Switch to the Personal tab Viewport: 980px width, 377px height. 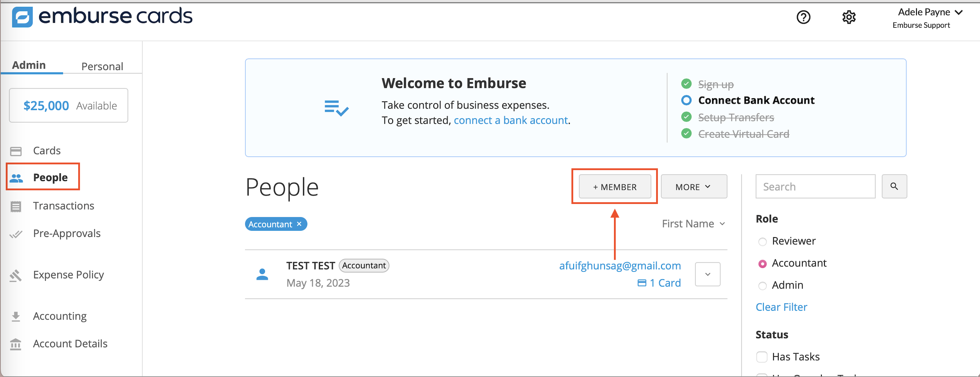click(x=102, y=66)
